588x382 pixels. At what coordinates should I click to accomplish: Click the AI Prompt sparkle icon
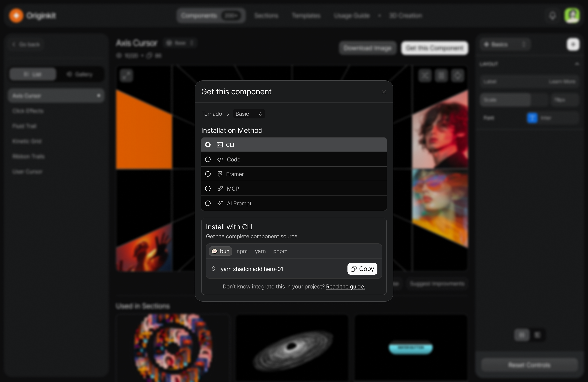coord(220,203)
